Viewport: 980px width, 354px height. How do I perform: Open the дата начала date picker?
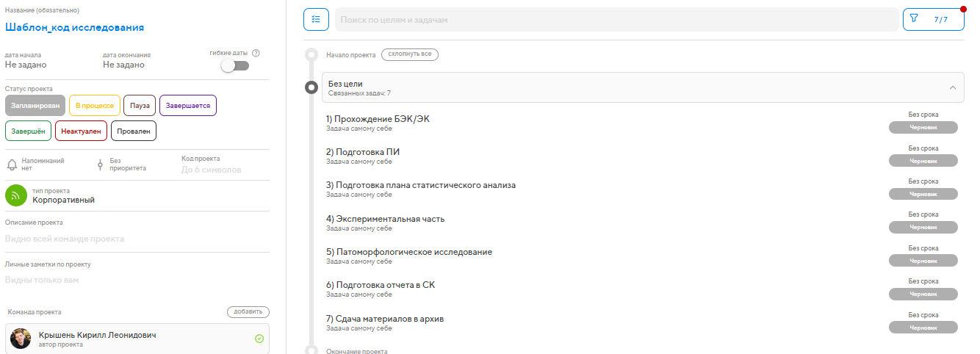pos(25,60)
